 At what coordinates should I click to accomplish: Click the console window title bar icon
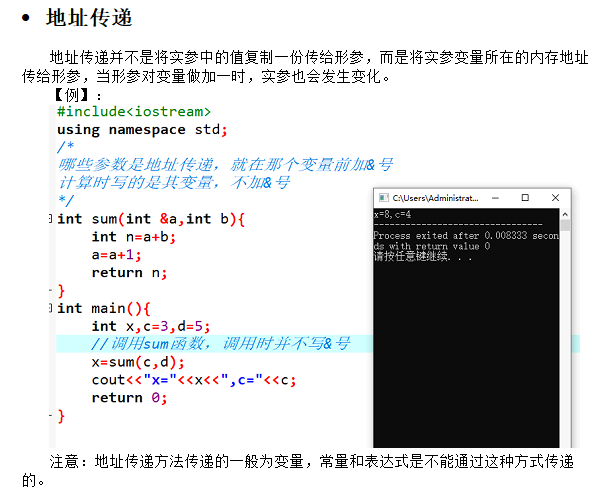click(384, 198)
